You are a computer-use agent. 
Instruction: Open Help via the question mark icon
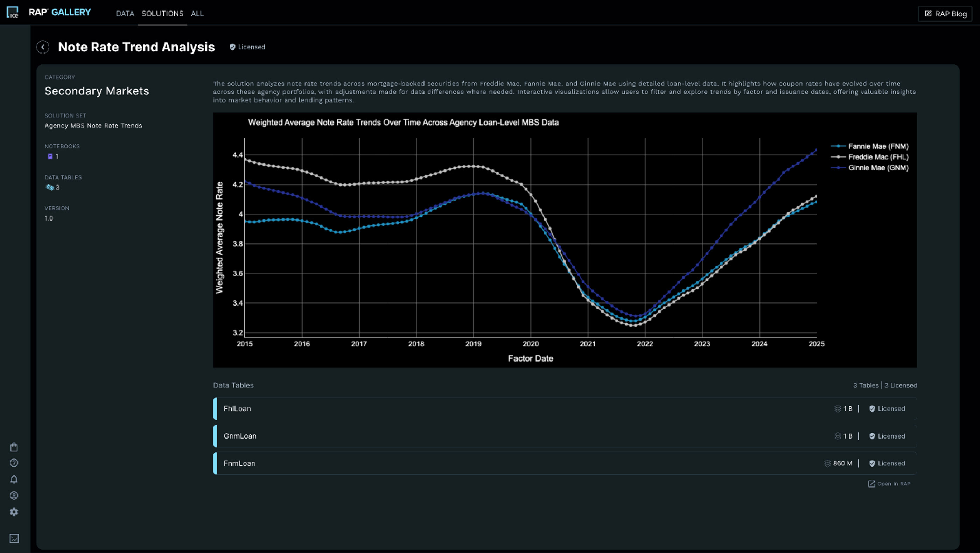[14, 463]
